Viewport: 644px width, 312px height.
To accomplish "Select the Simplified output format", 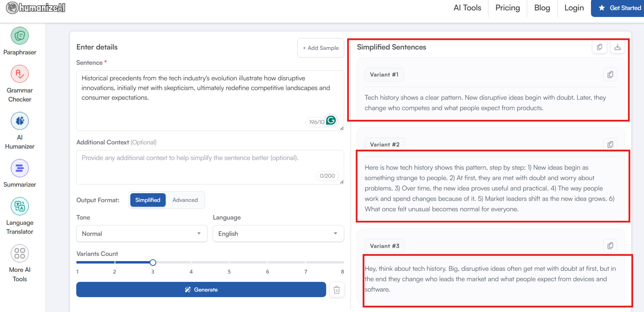I will point(148,200).
